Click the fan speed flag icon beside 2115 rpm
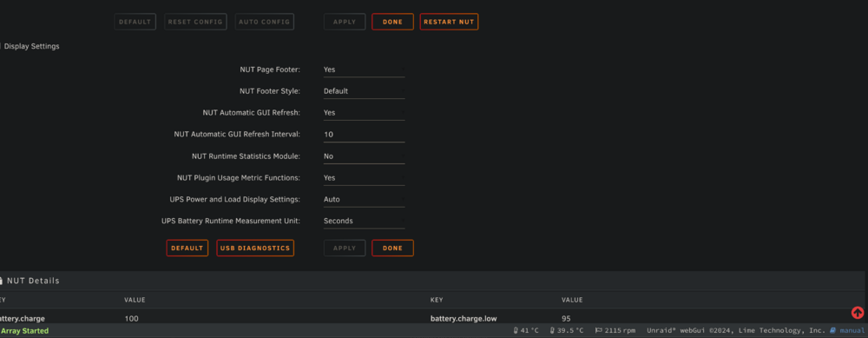Screen dimensions: 868x338 [598, 331]
